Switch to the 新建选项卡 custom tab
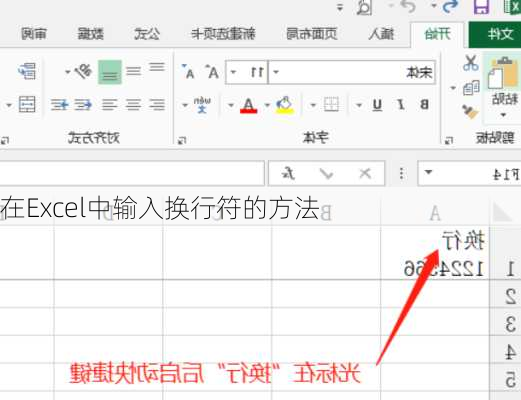Screen dimensions: 521x400 223,34
